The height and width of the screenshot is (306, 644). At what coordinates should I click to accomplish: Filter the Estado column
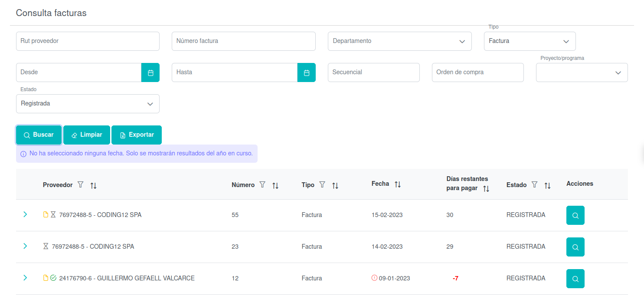535,184
